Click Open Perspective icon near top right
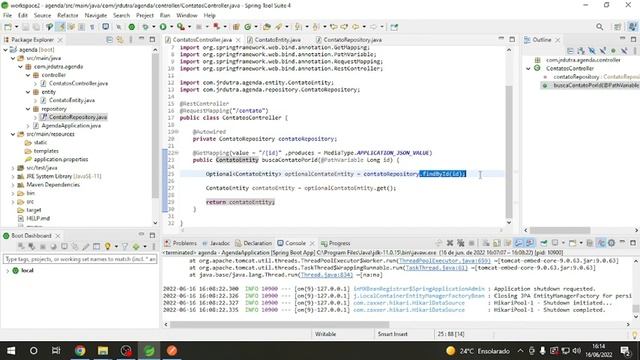This screenshot has height=360, width=640. (618, 27)
